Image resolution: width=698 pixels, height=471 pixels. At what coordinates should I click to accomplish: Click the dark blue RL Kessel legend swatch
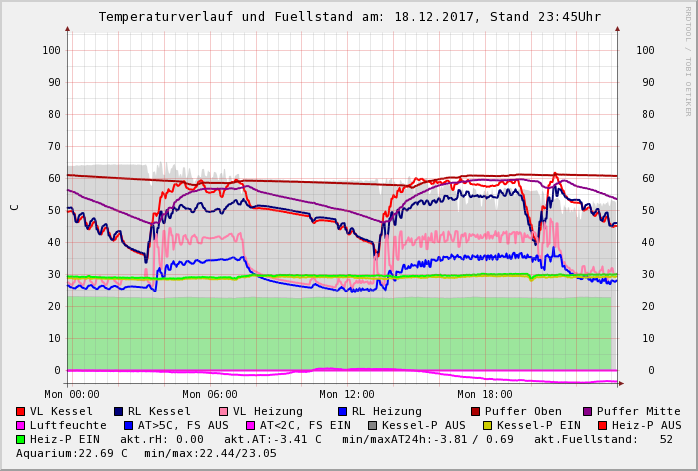pyautogui.click(x=119, y=411)
